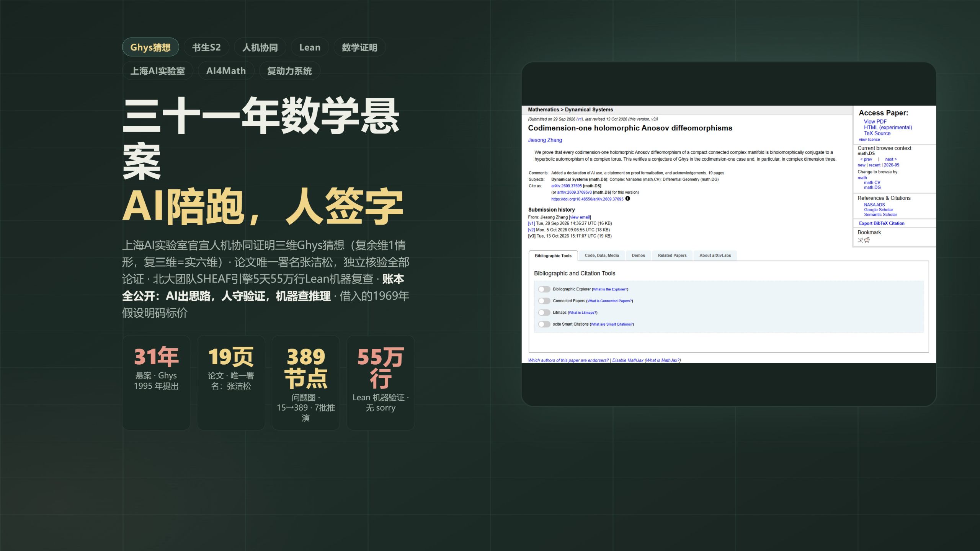Browse by math.CV link

(x=872, y=183)
